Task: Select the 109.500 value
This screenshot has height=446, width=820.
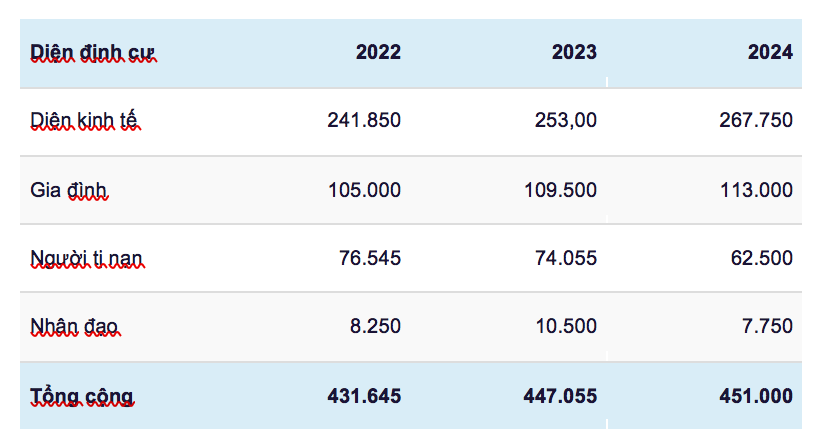Action: [560, 190]
